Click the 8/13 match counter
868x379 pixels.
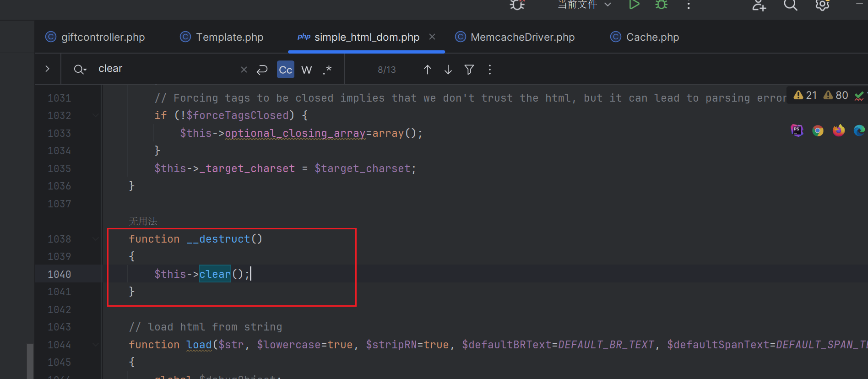click(x=387, y=70)
